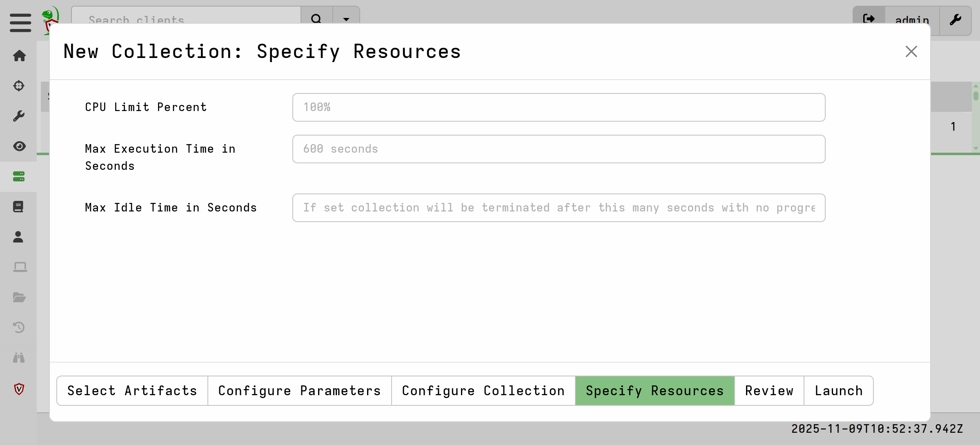The image size is (980, 445).
Task: Log out using the sign-out icon
Action: point(869,19)
